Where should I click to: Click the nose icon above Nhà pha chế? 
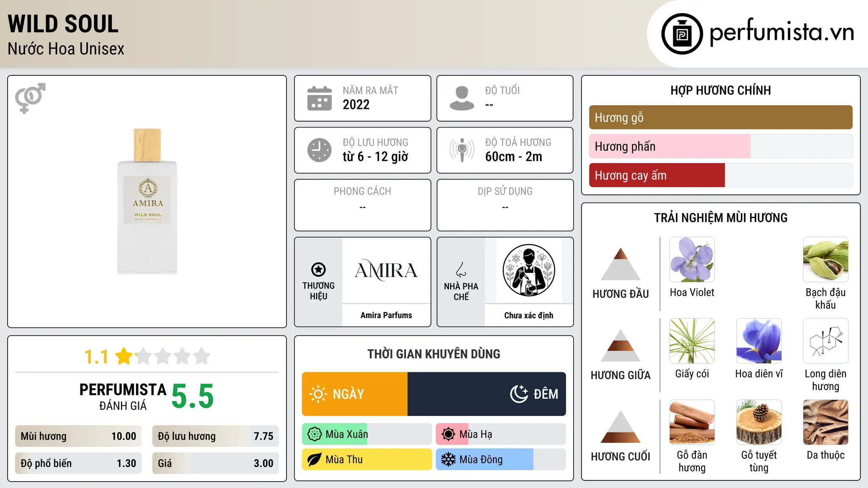coord(461,269)
